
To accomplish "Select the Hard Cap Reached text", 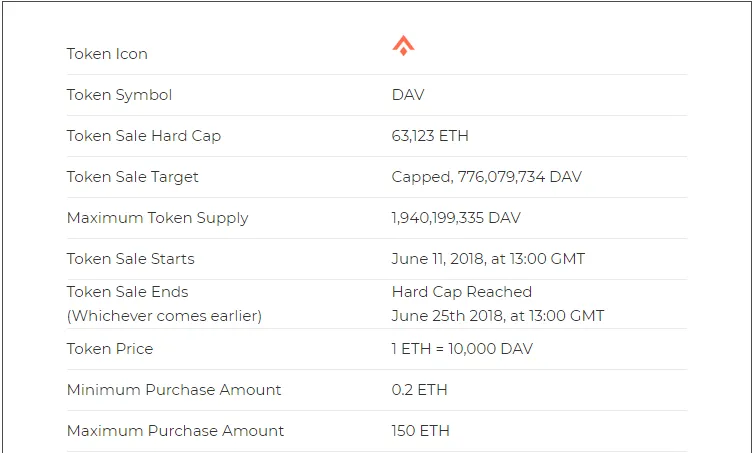I will point(462,292).
